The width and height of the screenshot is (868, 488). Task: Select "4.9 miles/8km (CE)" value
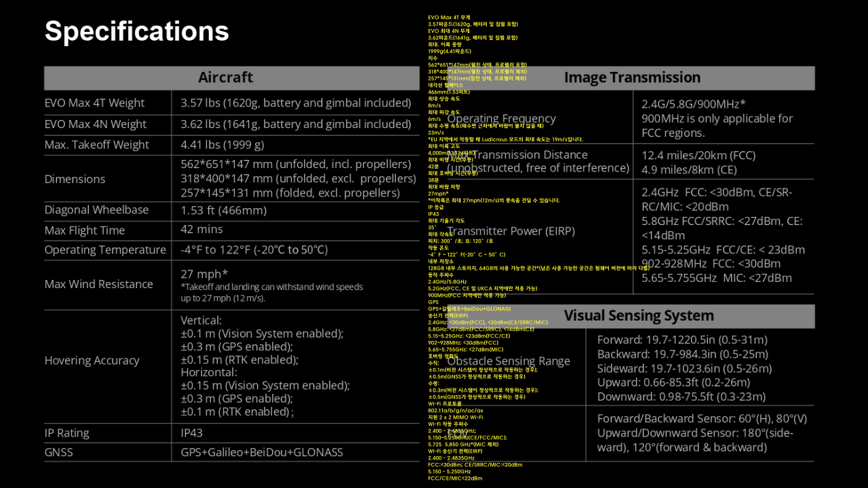(x=689, y=169)
